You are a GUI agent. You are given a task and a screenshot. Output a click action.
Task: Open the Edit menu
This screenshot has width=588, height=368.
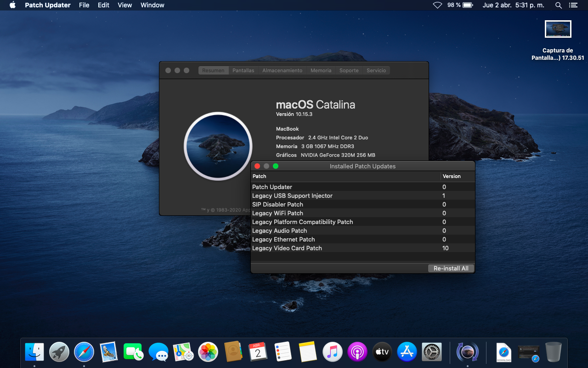[x=104, y=5]
